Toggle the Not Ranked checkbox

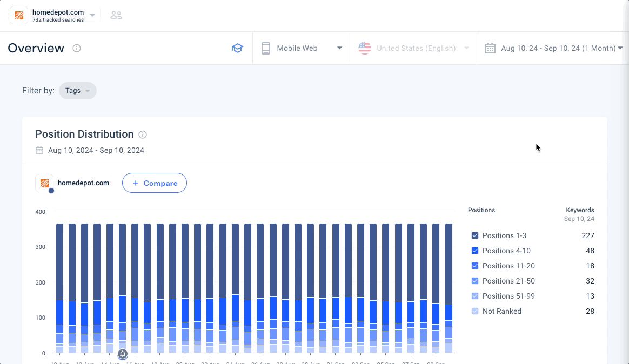[x=475, y=311]
